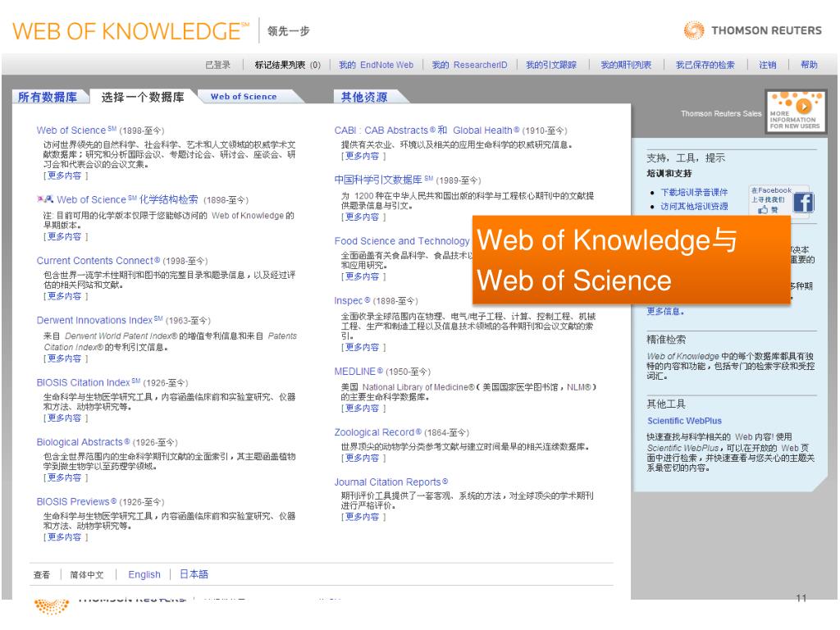
Task: Open the 其他资源 tab
Action: coord(364,97)
